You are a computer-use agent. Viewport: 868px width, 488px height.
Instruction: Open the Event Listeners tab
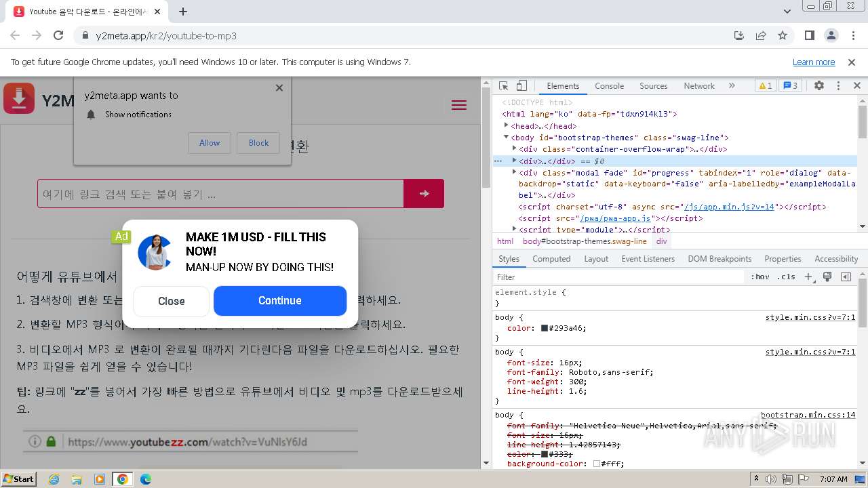pyautogui.click(x=648, y=259)
